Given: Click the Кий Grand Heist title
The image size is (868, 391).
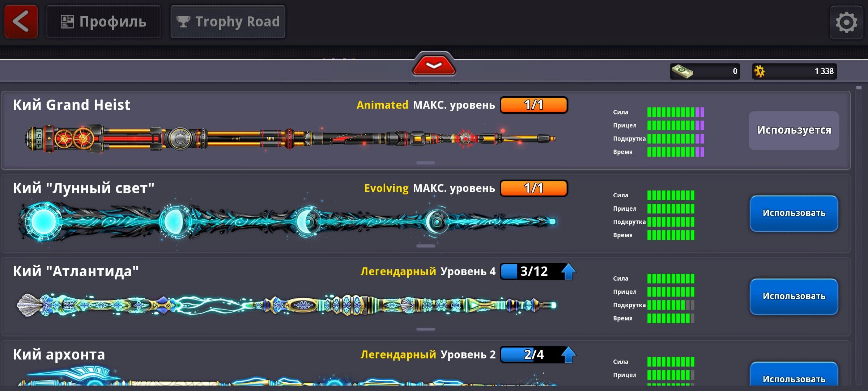Looking at the screenshot, I should (x=71, y=105).
